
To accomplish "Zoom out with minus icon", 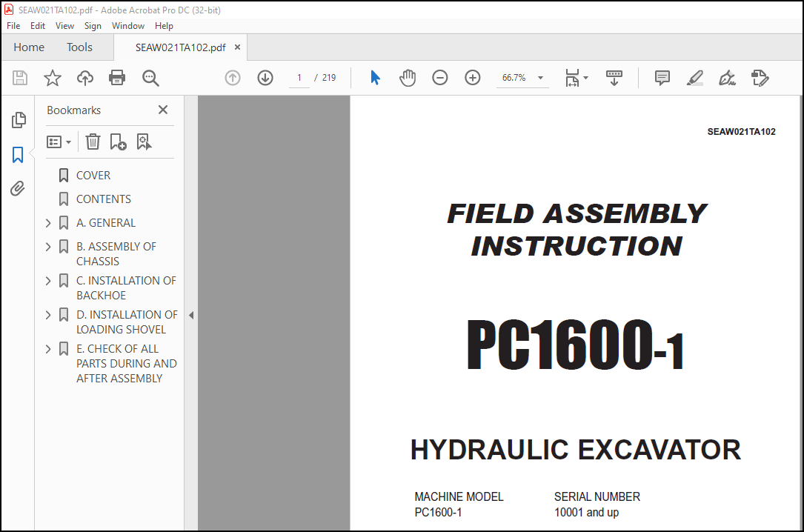I will pyautogui.click(x=440, y=78).
